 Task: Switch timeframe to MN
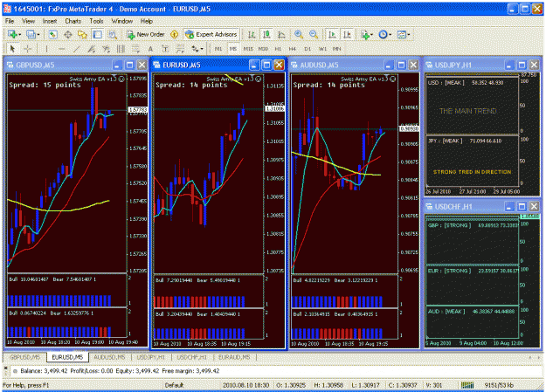pos(336,49)
